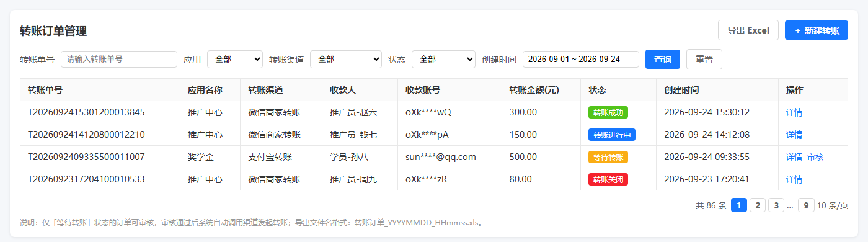Click the 转账成功 status tag
This screenshot has height=242, width=868.
click(x=608, y=112)
